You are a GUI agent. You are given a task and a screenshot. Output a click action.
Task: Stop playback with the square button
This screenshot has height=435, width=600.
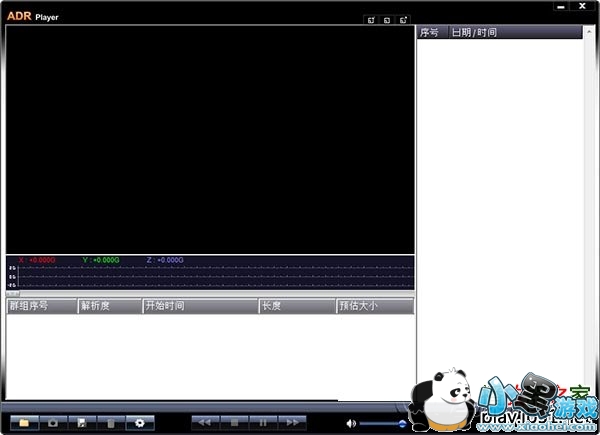(x=234, y=423)
